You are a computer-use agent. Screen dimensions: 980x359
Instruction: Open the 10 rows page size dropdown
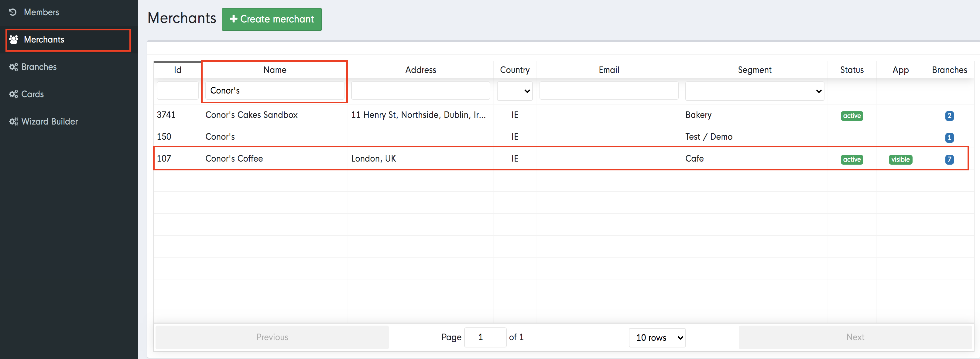[x=657, y=338]
